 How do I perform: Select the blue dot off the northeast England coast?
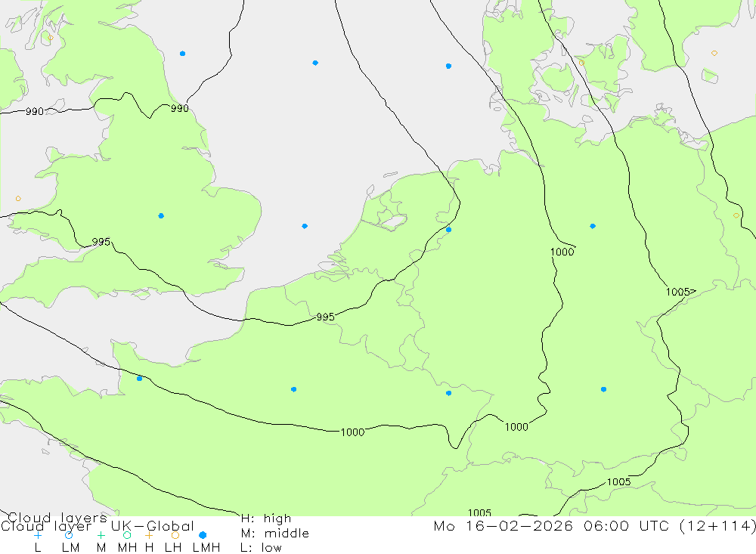[x=182, y=54]
